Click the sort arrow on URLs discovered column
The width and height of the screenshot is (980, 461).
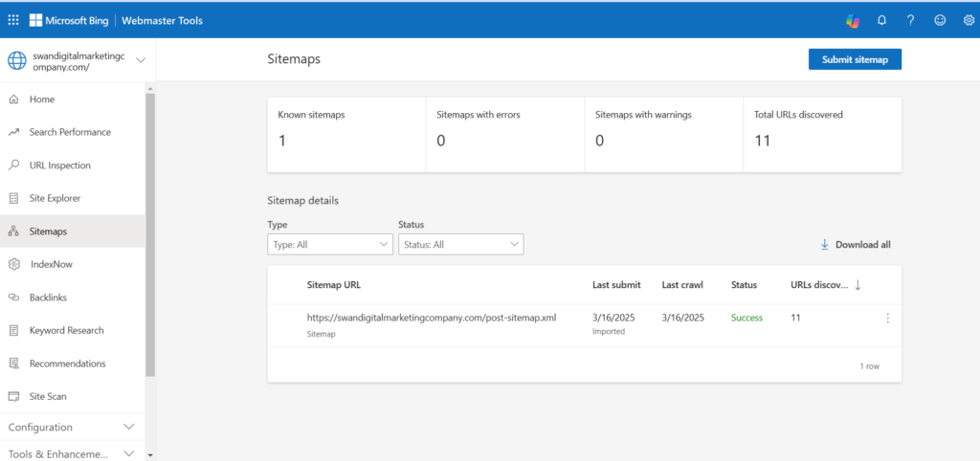858,285
